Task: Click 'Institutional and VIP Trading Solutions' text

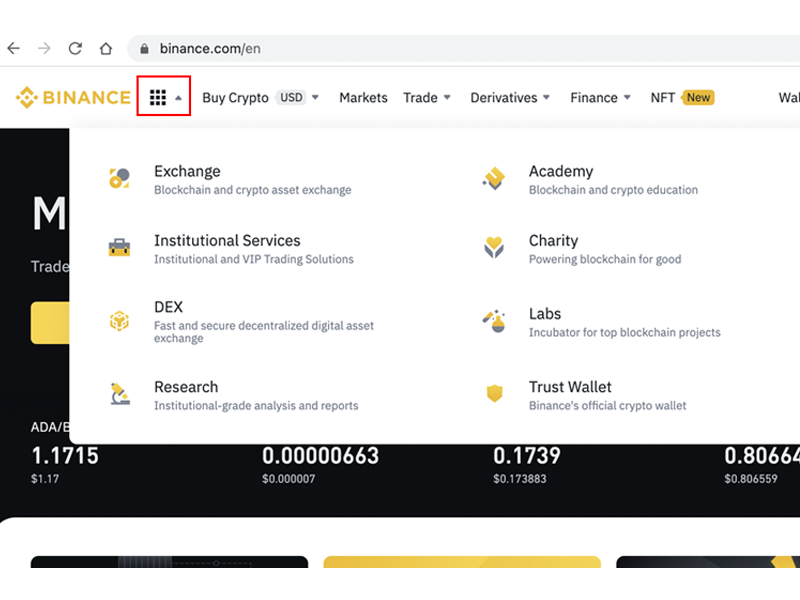Action: coord(254,259)
